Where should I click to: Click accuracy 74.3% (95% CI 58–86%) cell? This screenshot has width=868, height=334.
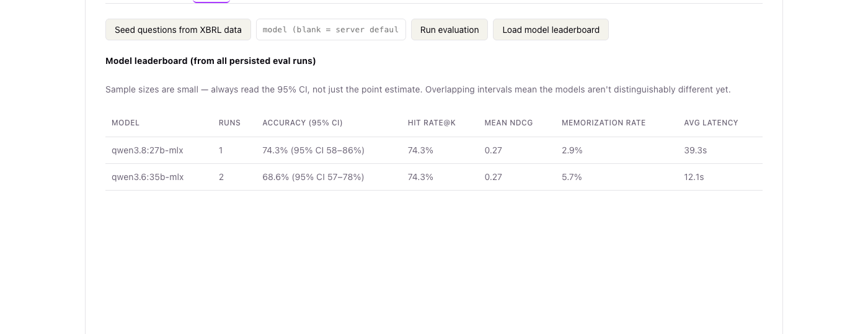point(313,150)
